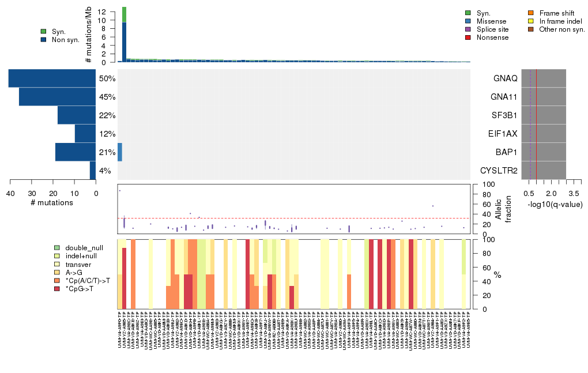
Task: Click the GNAQ mutation count bar
Action: (x=52, y=78)
